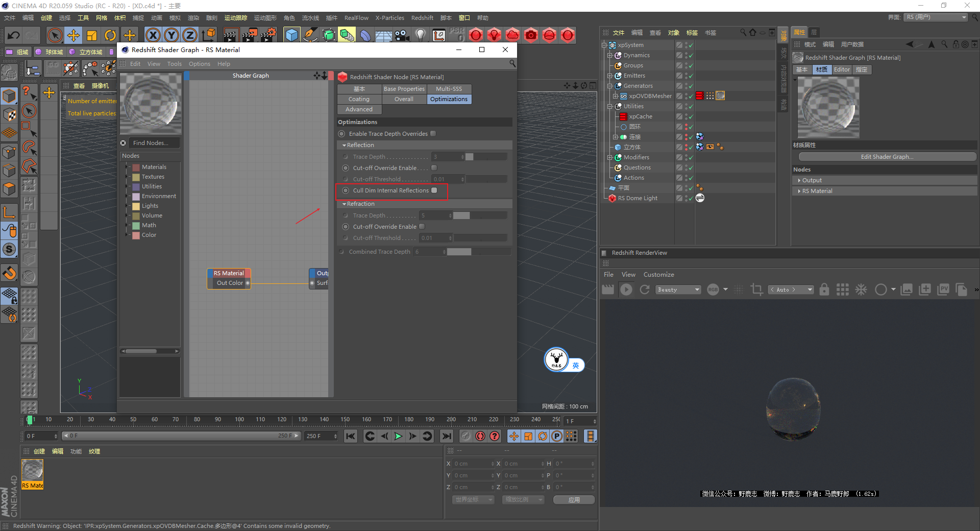Click the Undo arrow in top toolbar
The width and height of the screenshot is (980, 531).
[x=14, y=35]
